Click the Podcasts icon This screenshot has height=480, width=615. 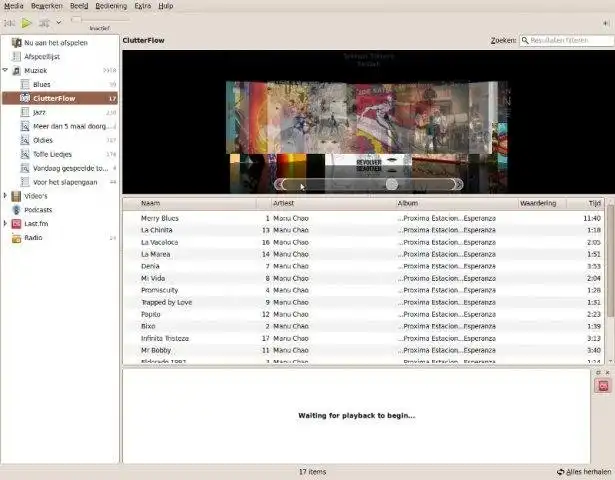[16, 210]
